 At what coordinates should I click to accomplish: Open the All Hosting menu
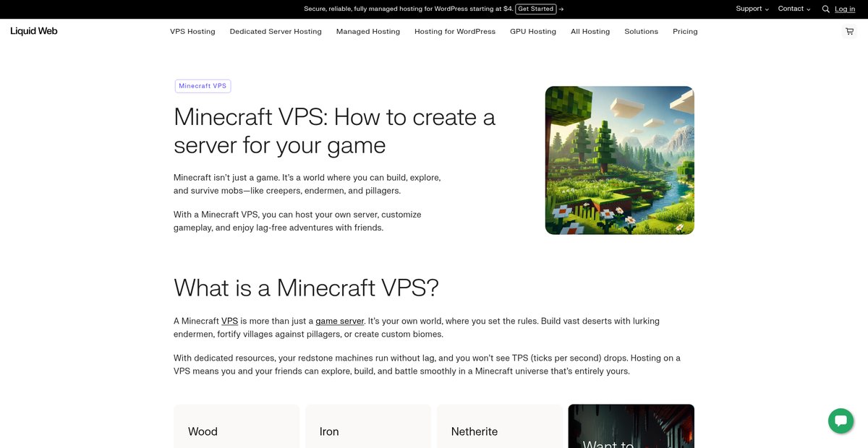590,32
